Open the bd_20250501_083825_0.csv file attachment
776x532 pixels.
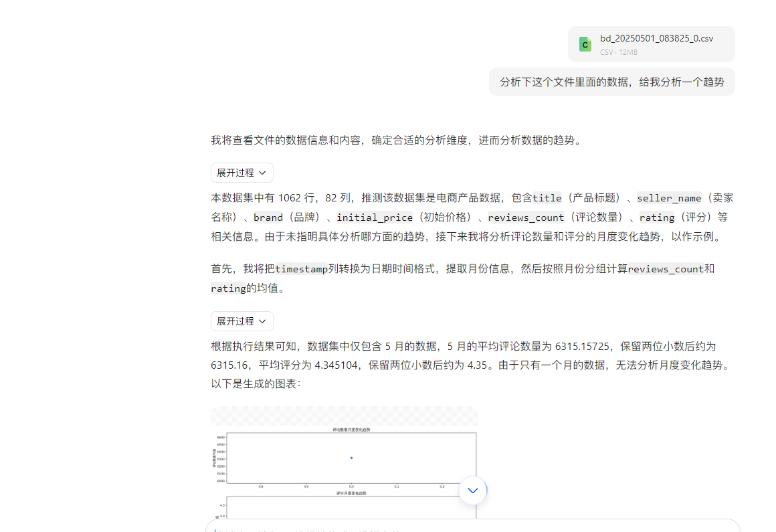656,38
